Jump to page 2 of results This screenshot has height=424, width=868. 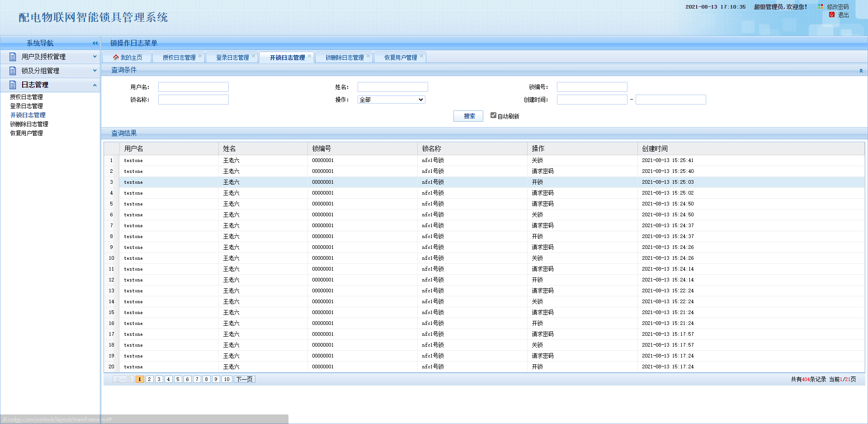click(149, 379)
